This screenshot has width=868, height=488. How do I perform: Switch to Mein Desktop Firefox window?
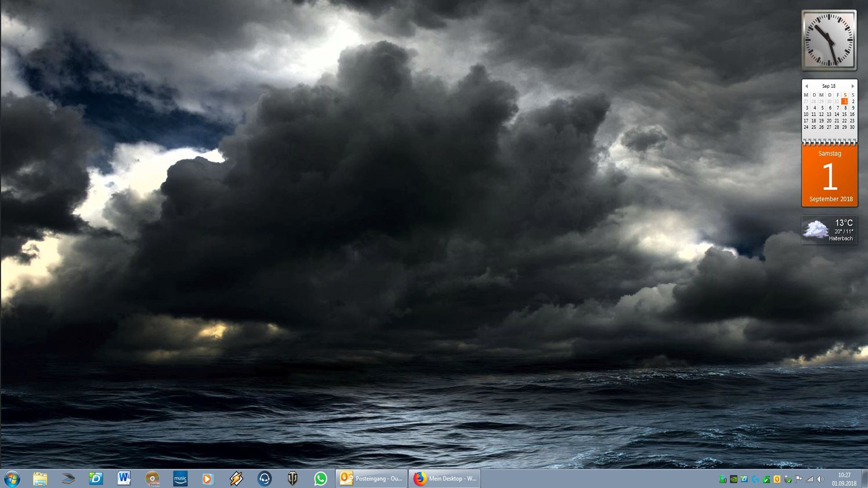444,479
